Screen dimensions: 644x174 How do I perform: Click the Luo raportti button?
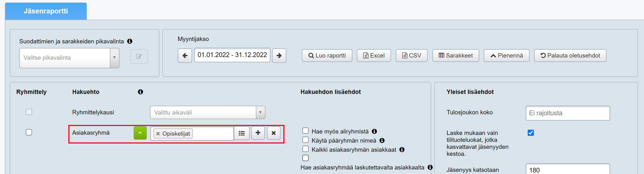tap(327, 55)
